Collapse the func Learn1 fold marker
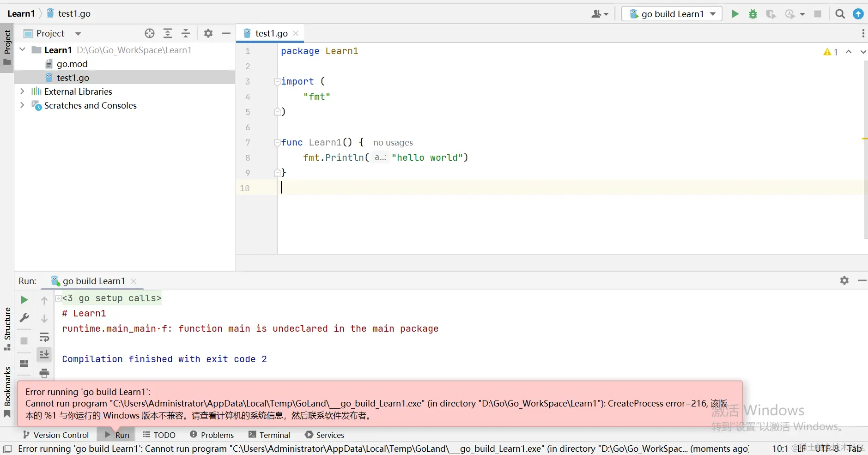868x455 pixels. pos(277,143)
